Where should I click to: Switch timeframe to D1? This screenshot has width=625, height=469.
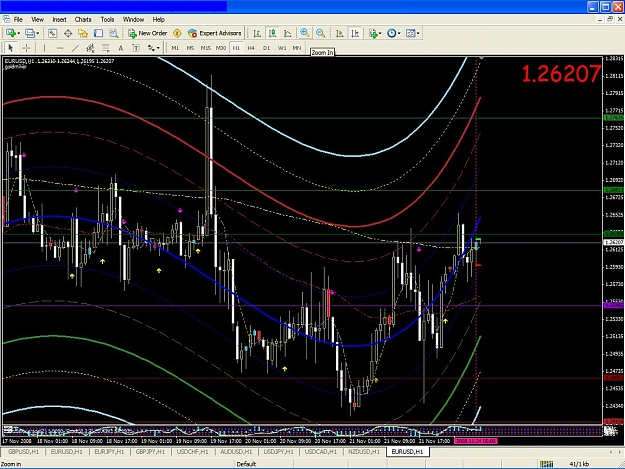(x=266, y=48)
